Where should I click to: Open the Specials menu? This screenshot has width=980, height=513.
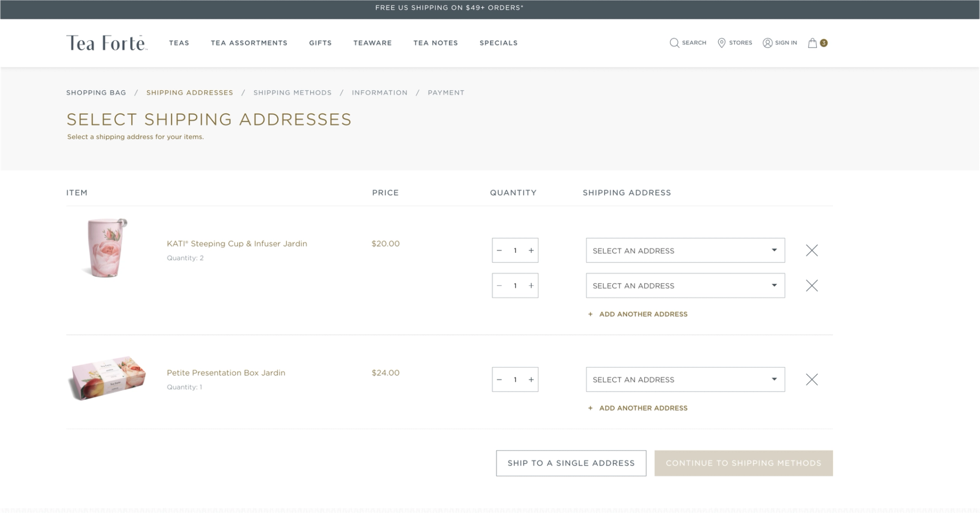(x=498, y=43)
